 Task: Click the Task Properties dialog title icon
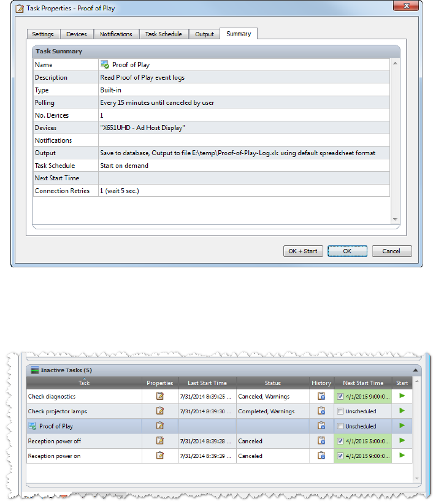[20, 9]
